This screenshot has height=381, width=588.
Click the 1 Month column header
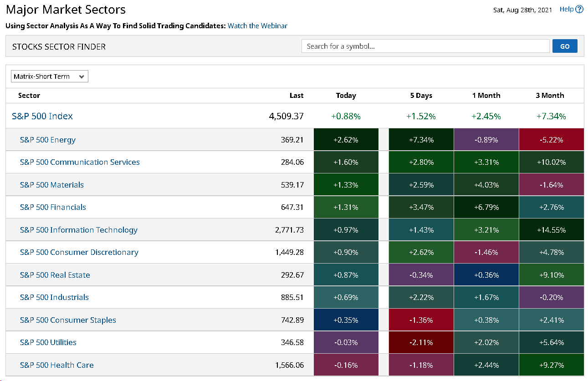point(486,96)
